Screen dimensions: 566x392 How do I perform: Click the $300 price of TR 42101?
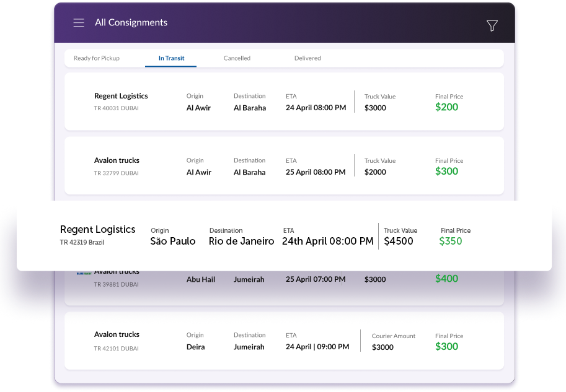(x=446, y=347)
